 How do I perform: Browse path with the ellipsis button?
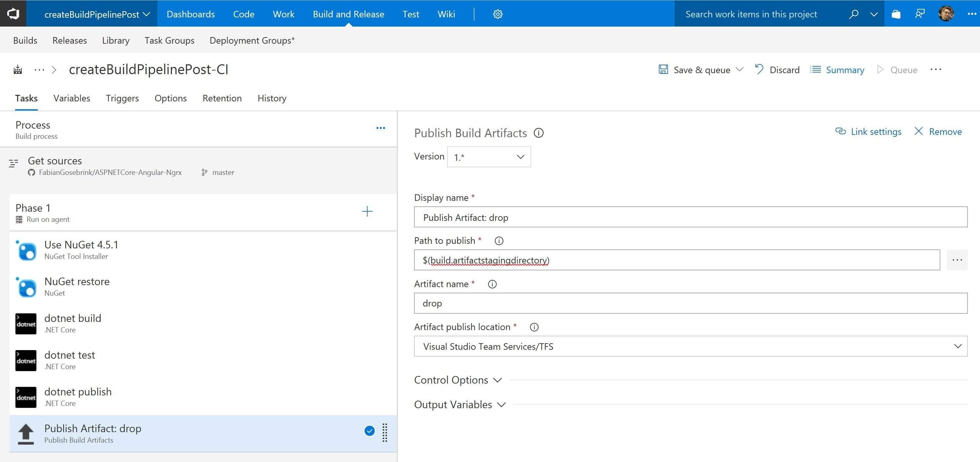point(957,260)
